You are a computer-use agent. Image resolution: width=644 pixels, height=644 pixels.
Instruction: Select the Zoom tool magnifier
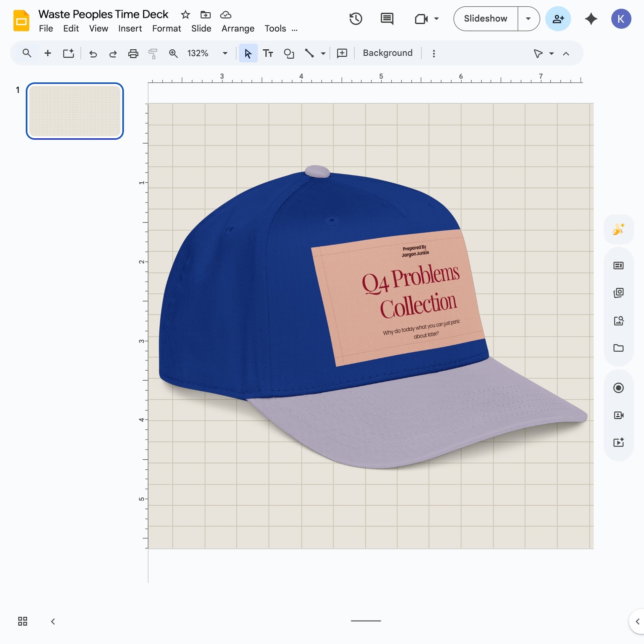(173, 54)
